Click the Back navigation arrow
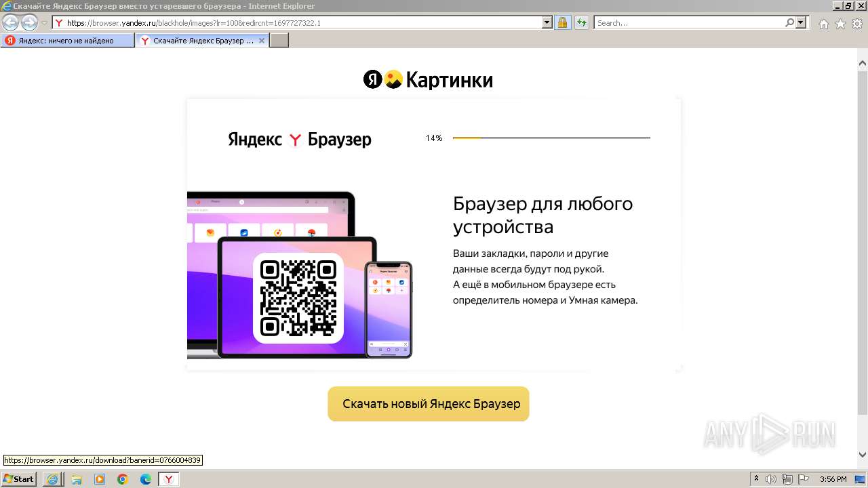Screen dimensions: 868x488 point(10,23)
